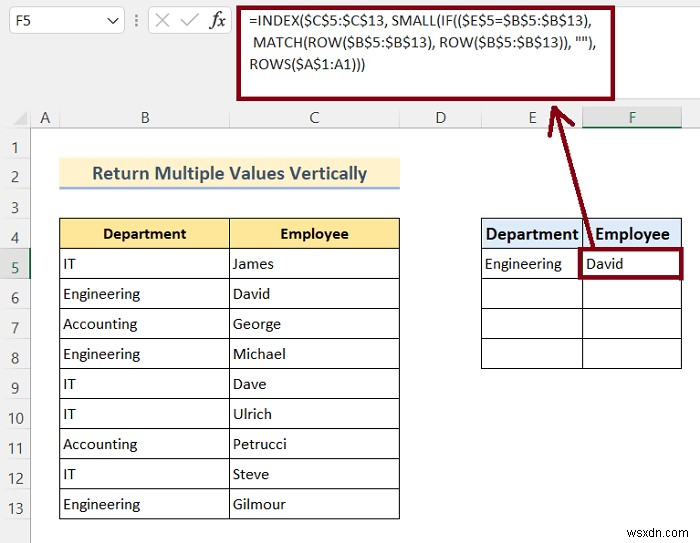Select column B header
Screen dimensions: 700x543
[x=145, y=118]
